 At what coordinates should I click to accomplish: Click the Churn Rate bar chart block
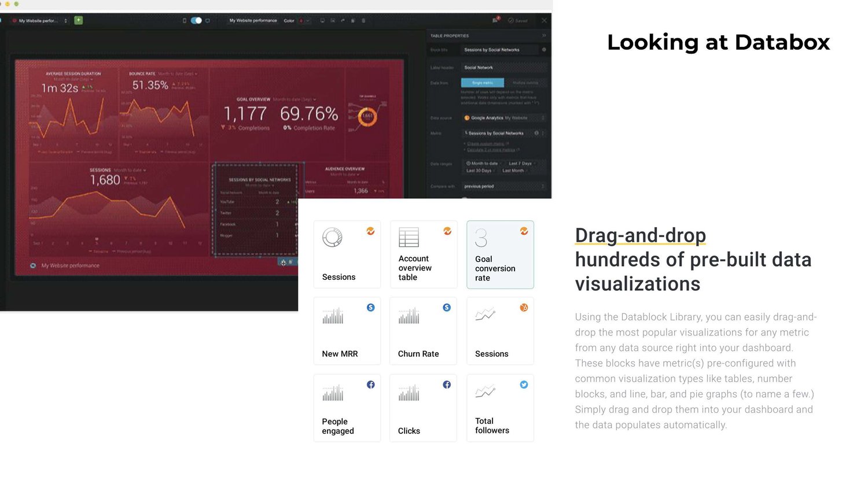[x=423, y=331]
